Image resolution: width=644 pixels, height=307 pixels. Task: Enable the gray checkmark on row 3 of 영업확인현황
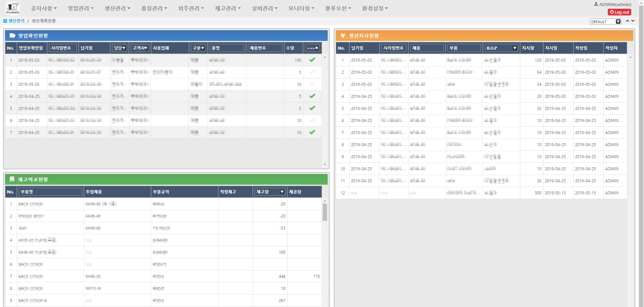click(x=312, y=84)
